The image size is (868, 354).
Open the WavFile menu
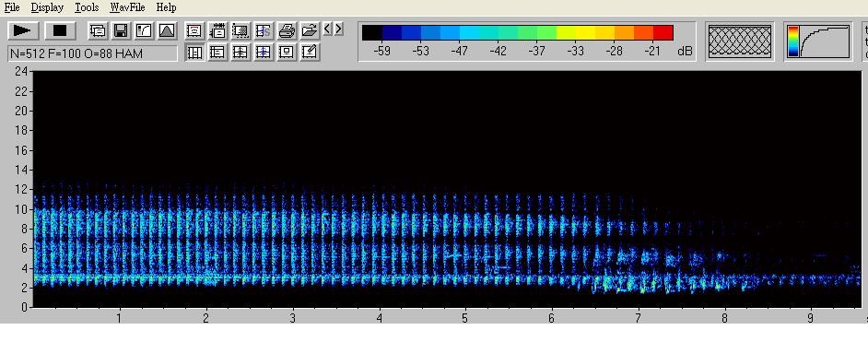pos(127,7)
